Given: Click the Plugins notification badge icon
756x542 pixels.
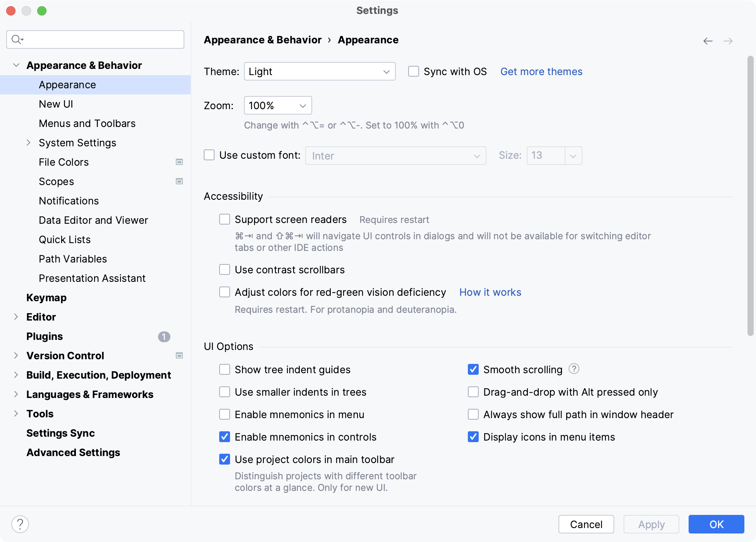Looking at the screenshot, I should pyautogui.click(x=164, y=337).
